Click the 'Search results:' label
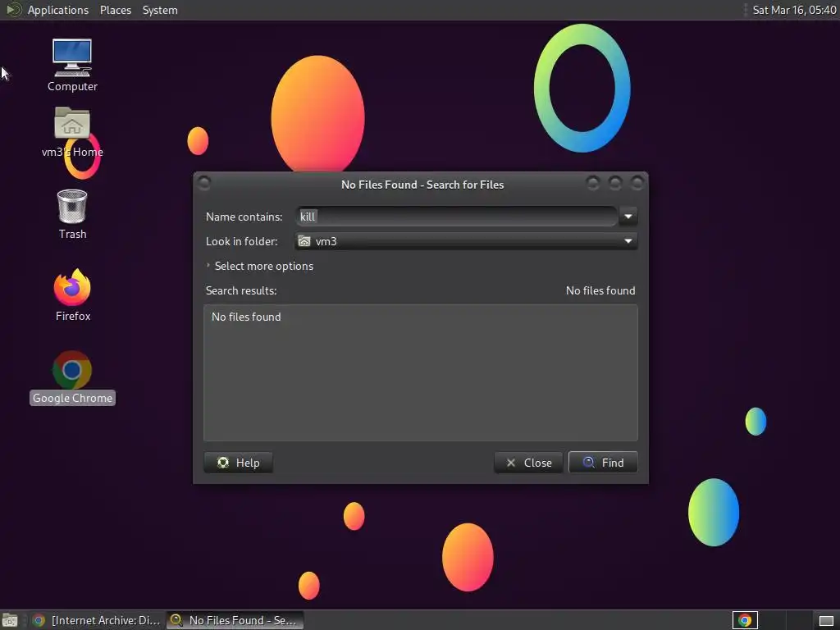 pyautogui.click(x=241, y=290)
